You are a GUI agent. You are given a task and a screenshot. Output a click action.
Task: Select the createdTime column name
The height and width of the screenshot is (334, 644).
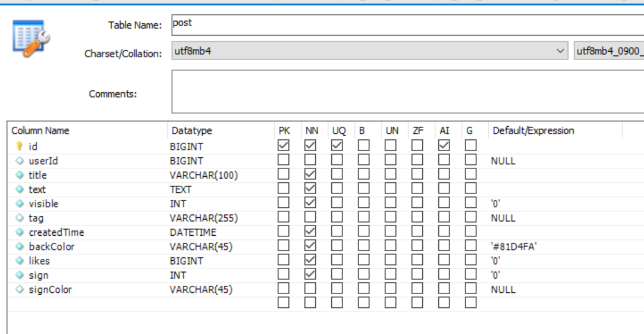(56, 232)
